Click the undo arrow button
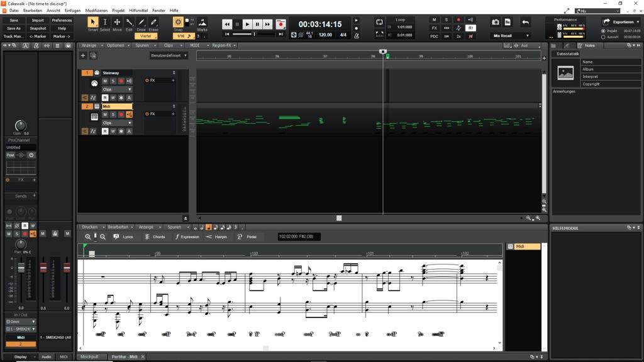Viewport: 644px width, 362px height. click(x=525, y=22)
